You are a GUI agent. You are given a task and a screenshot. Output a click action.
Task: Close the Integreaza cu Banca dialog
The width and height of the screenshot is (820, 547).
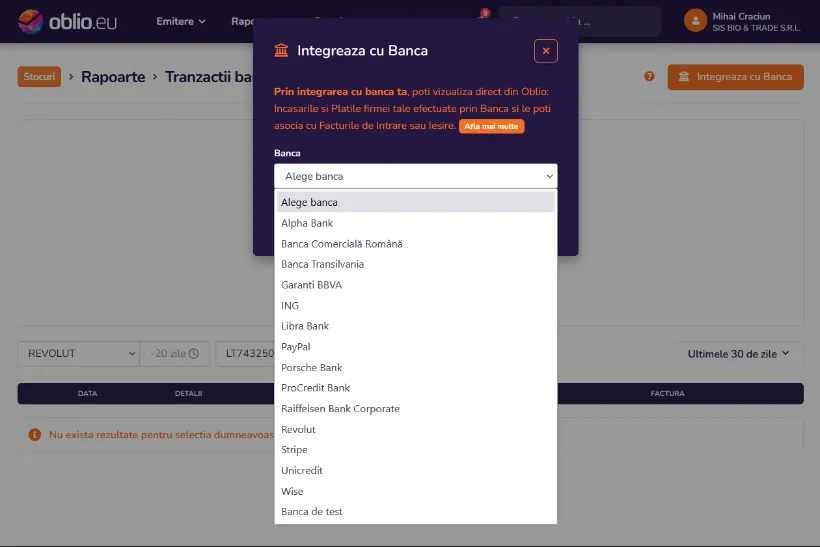[545, 51]
